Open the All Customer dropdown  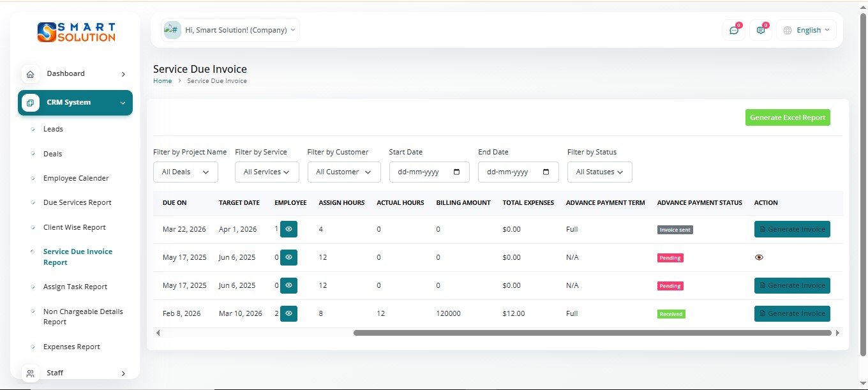point(344,172)
